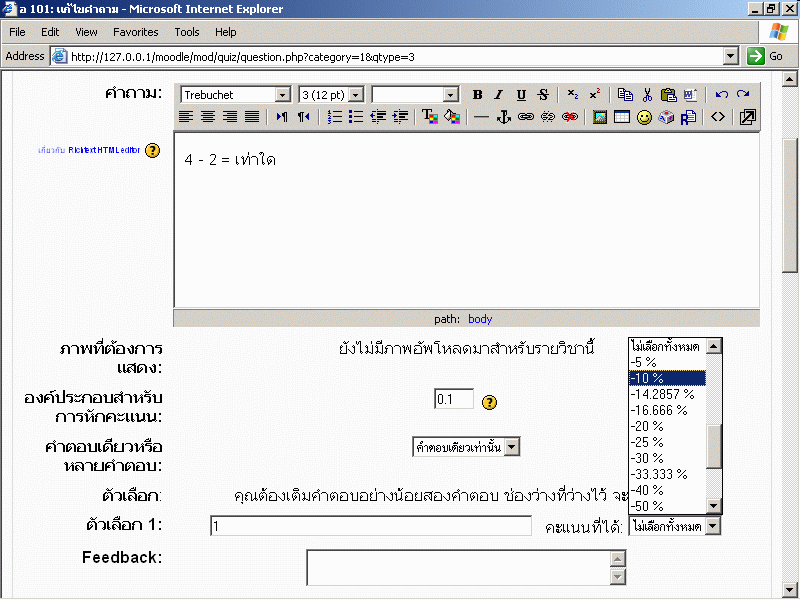Viewport: 800px width, 600px height.
Task: Insert a horizontal rule with the toolbar
Action: coord(481,117)
